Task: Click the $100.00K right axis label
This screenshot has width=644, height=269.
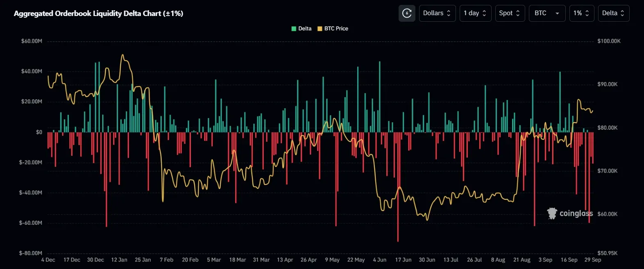Action: click(609, 41)
